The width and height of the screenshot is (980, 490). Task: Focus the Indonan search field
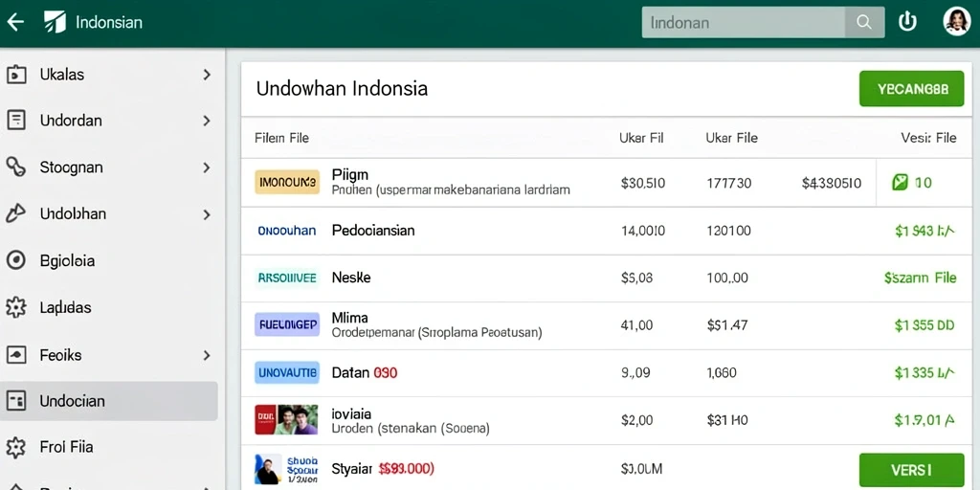click(744, 23)
